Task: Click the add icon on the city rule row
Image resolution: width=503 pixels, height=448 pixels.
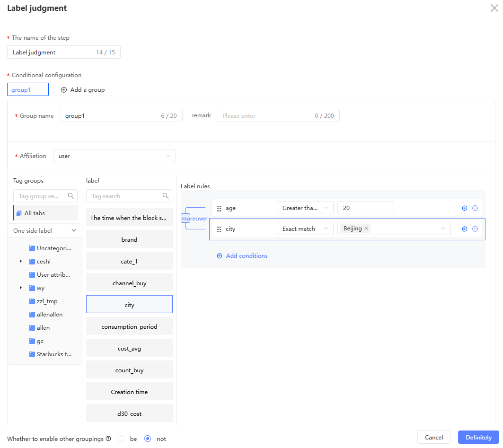Action: 464,229
